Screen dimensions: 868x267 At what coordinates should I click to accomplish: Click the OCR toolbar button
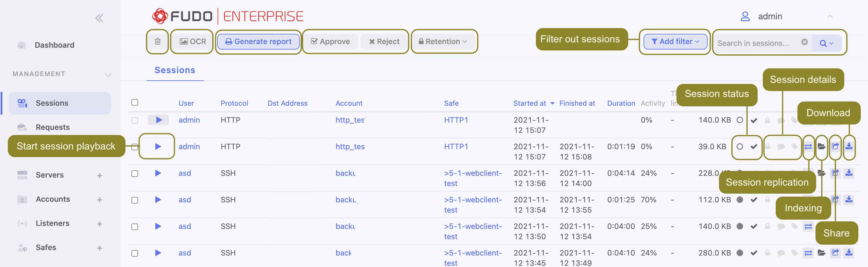pos(192,41)
